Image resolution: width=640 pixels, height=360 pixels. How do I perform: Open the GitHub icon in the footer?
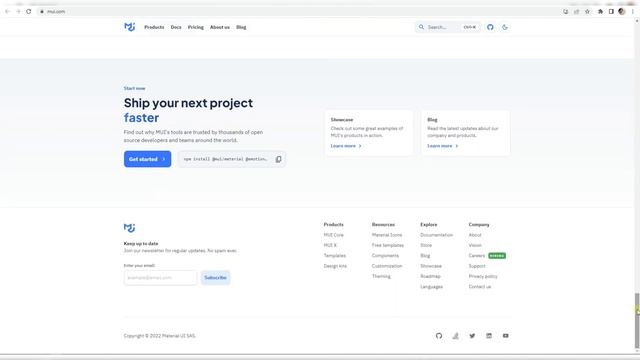(x=439, y=336)
